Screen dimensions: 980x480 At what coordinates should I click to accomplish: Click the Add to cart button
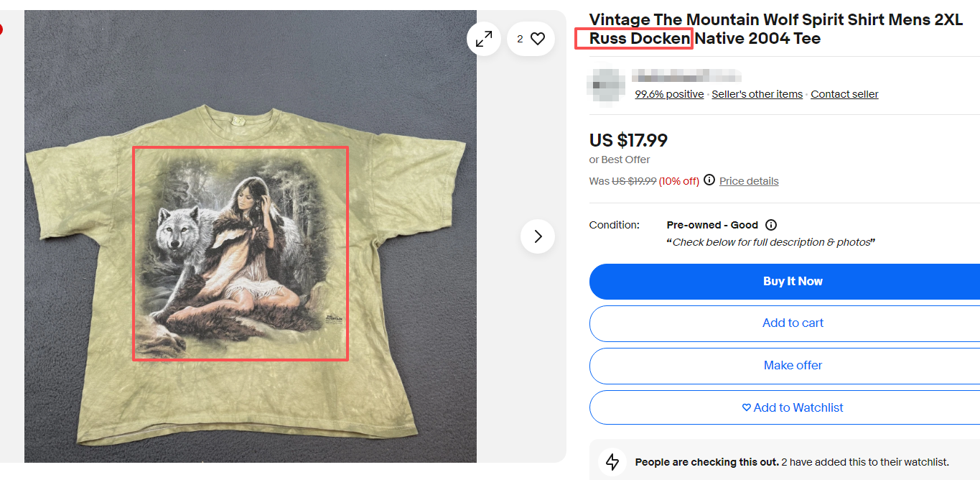point(793,323)
